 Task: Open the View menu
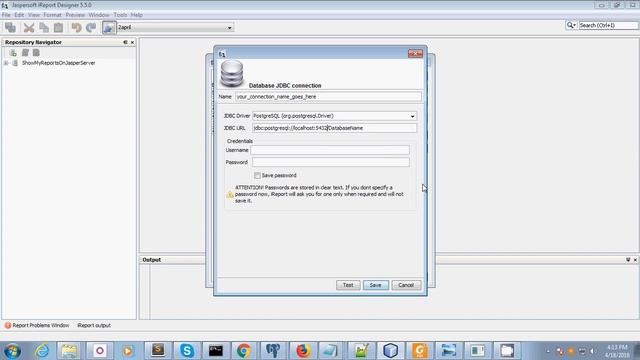tap(34, 15)
